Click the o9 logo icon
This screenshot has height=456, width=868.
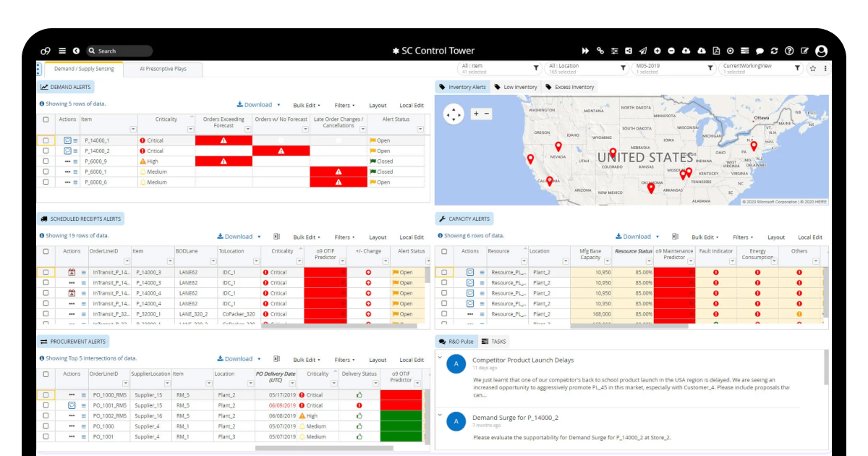click(x=46, y=51)
